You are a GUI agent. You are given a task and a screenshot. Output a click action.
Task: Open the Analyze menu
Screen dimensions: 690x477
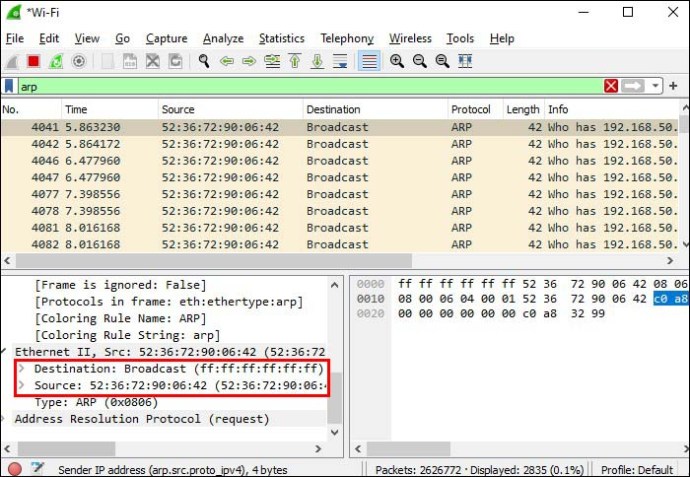[223, 39]
